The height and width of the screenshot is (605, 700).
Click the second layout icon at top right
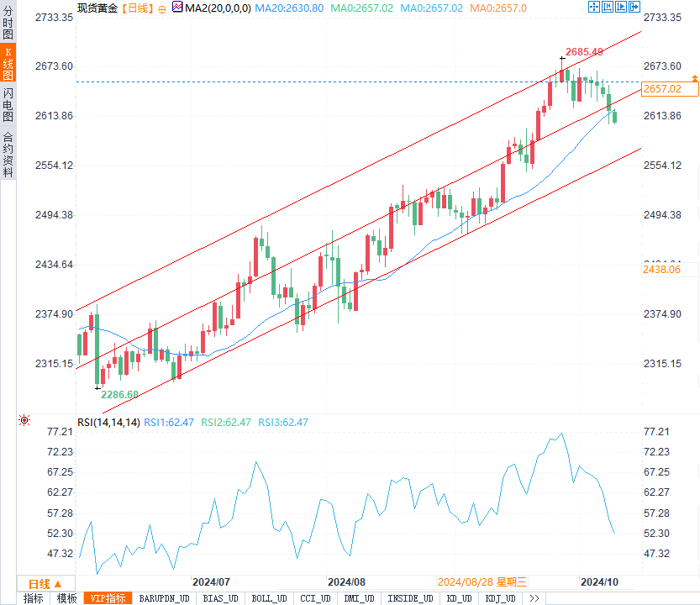[x=608, y=8]
